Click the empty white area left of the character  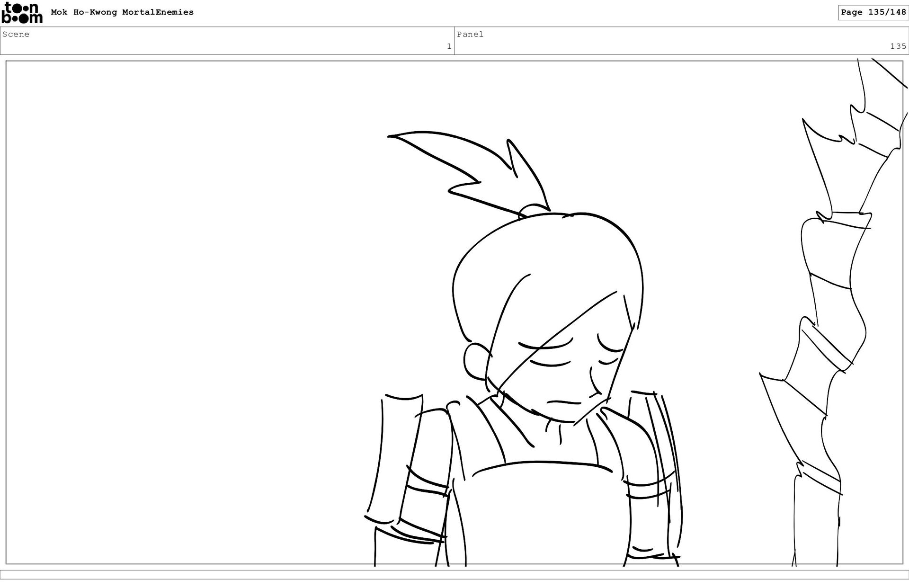point(189,308)
